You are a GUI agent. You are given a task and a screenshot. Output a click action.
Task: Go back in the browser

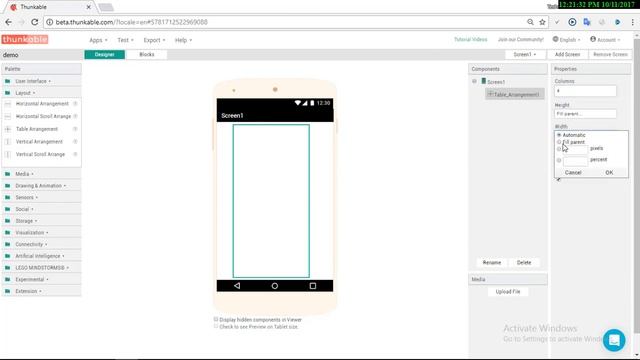(x=9, y=22)
